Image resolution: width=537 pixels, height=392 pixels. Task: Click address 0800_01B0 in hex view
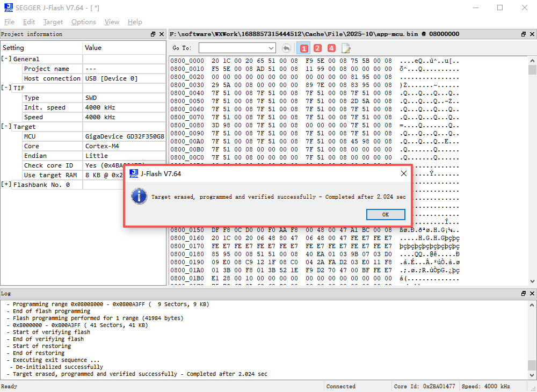click(187, 278)
